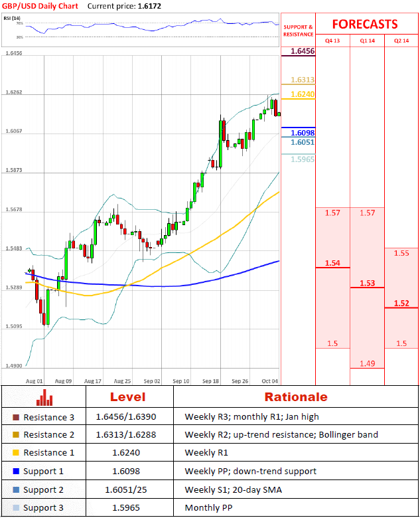Screen dimensions: 420x518
Task: Click the Support 1 blue color swatch
Action: tap(16, 471)
